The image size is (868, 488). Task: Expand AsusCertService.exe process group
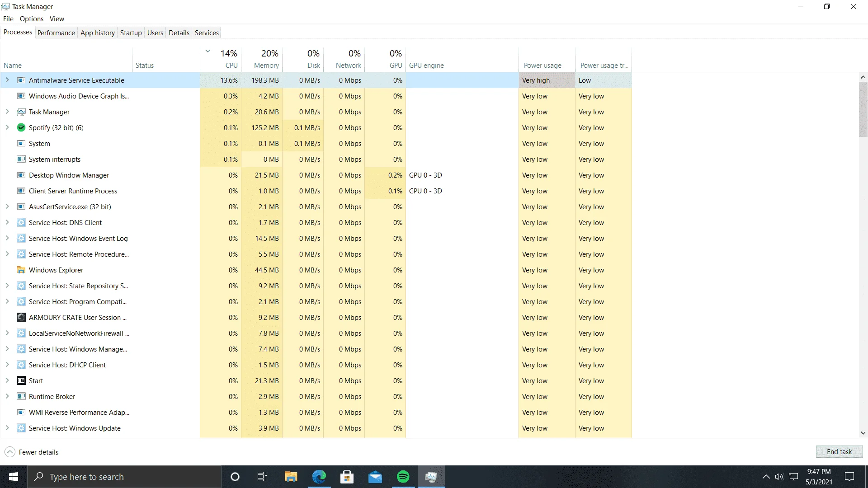point(7,207)
